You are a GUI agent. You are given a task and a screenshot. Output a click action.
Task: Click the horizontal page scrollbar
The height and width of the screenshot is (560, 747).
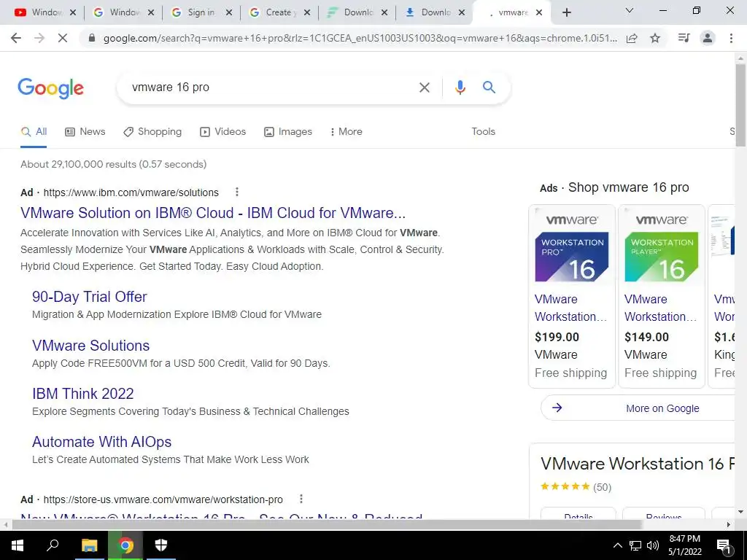tap(327, 524)
